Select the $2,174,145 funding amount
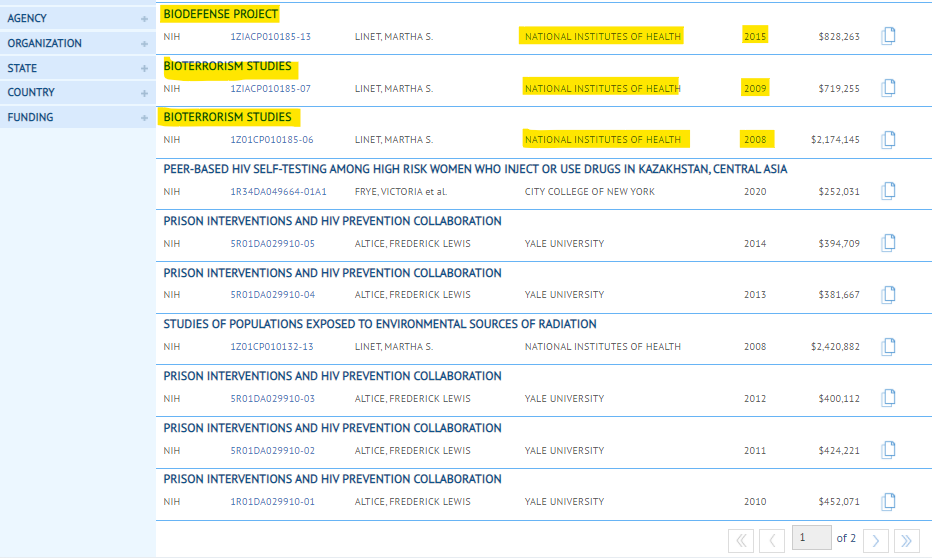 coord(835,140)
